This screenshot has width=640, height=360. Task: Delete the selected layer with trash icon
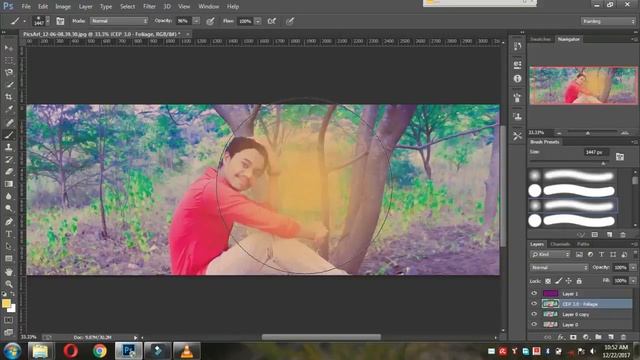tap(623, 337)
